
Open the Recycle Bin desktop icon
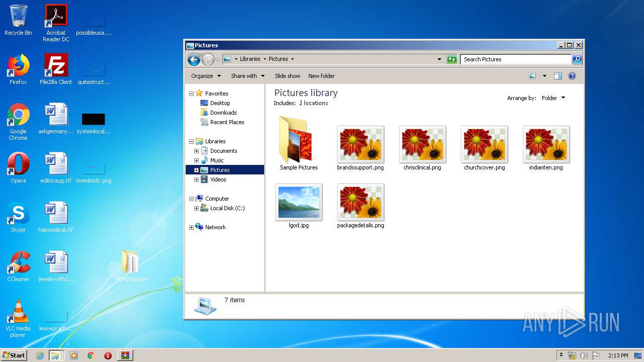point(18,20)
